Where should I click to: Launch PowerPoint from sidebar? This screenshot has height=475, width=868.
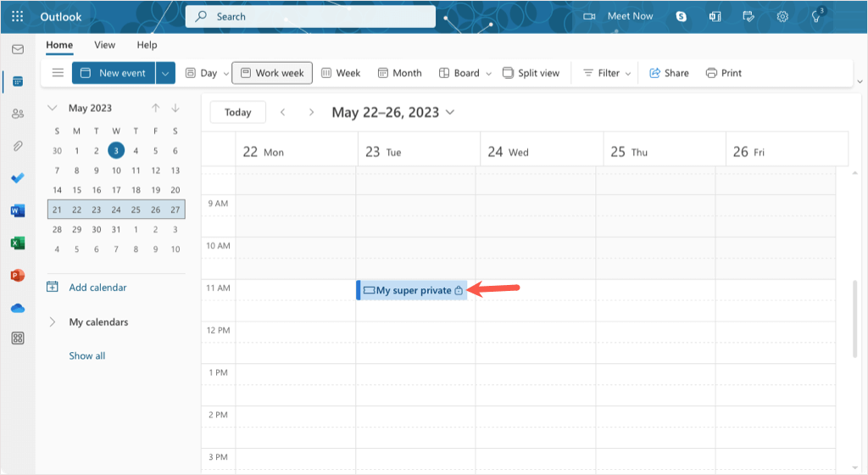pos(18,275)
